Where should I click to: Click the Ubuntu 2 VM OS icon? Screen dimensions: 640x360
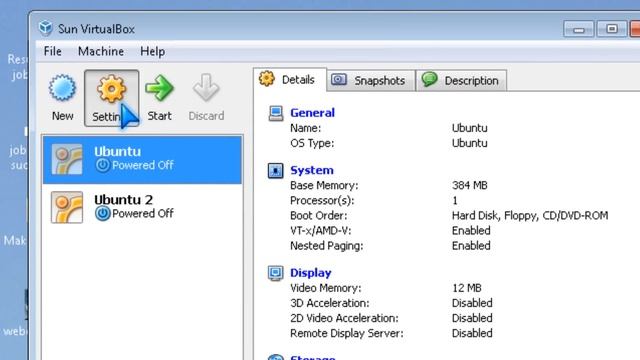coord(67,207)
